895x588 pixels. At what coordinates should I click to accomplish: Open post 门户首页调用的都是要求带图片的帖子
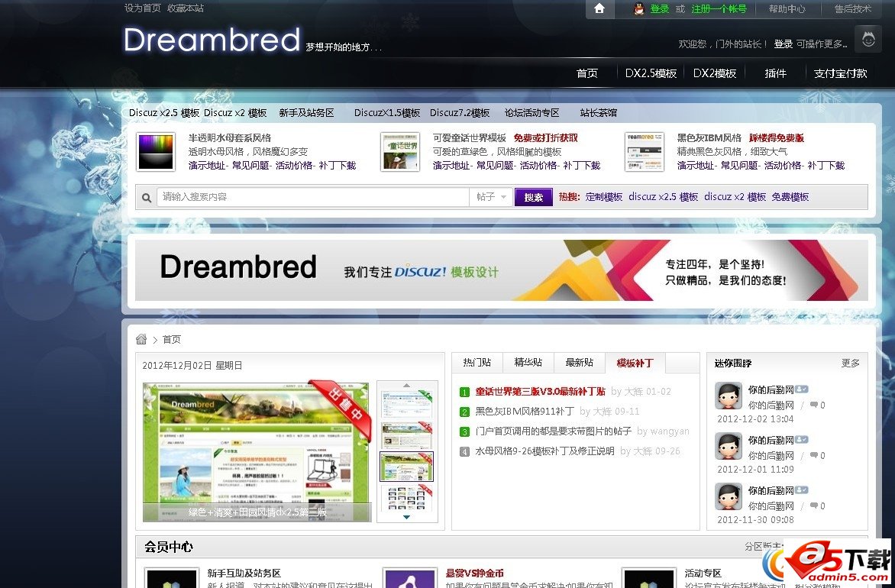553,431
